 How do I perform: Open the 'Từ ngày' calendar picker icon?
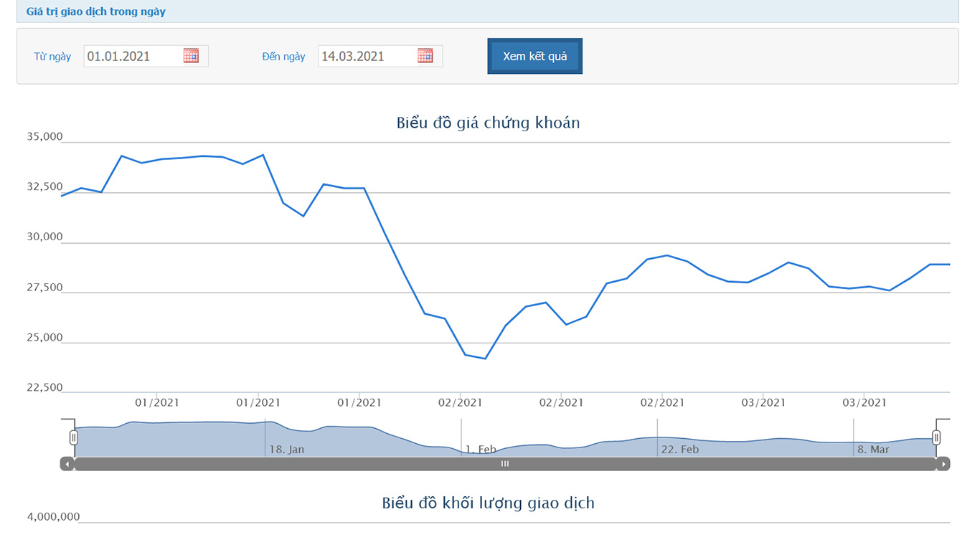click(x=191, y=56)
